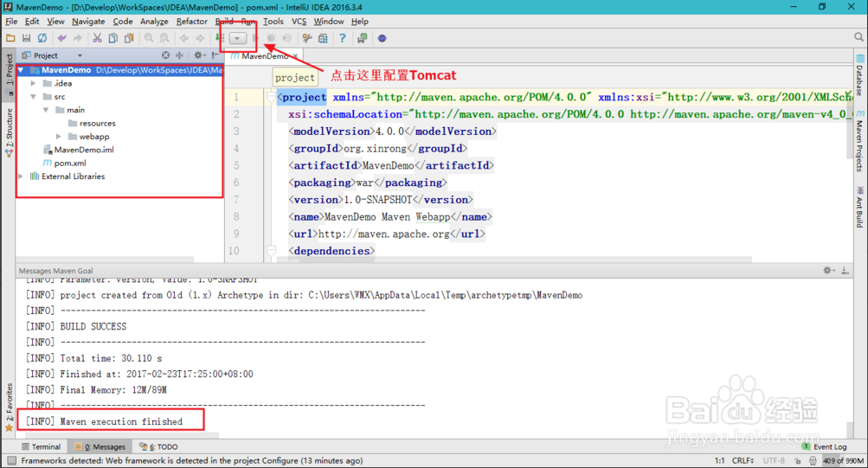Click the Paste clipboard icon

(x=129, y=38)
